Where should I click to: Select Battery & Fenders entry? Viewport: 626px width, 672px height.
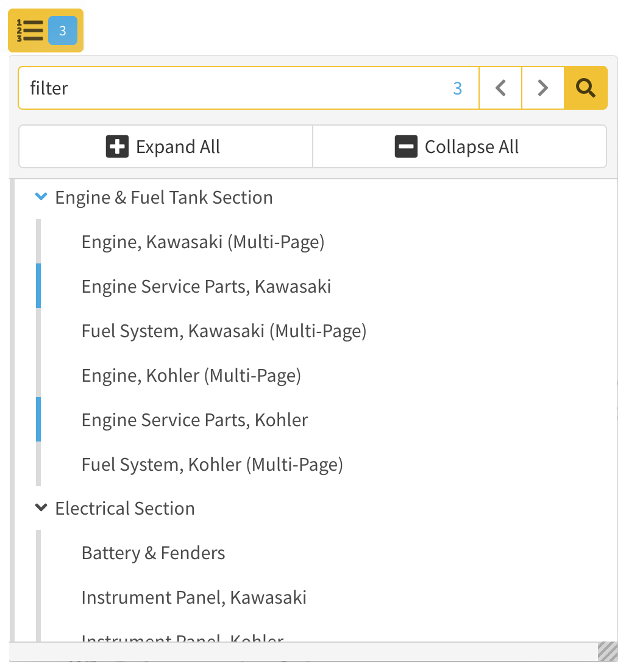[153, 553]
